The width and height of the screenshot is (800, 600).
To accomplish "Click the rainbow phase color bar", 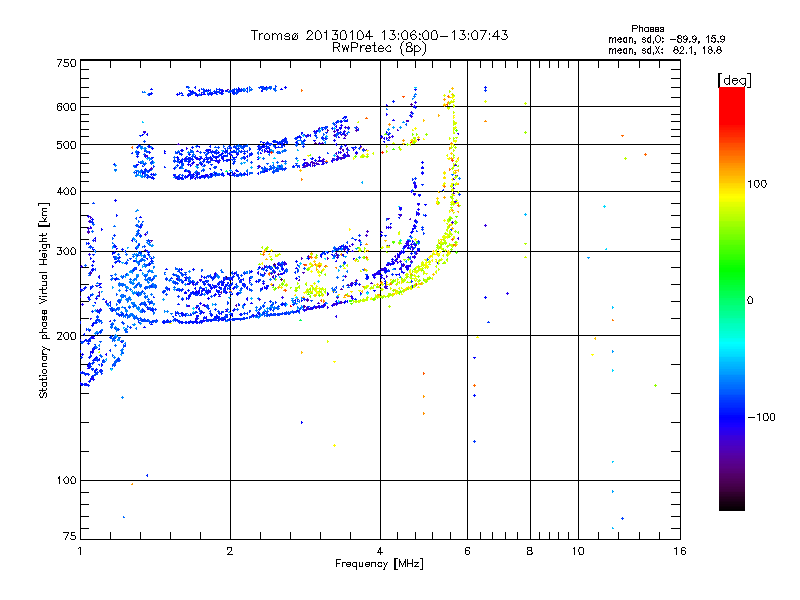I will (732, 298).
